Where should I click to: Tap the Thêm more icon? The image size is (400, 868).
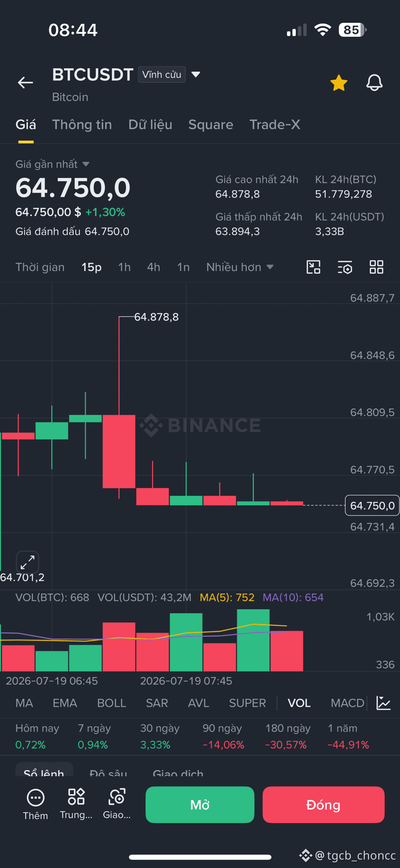[x=35, y=804]
